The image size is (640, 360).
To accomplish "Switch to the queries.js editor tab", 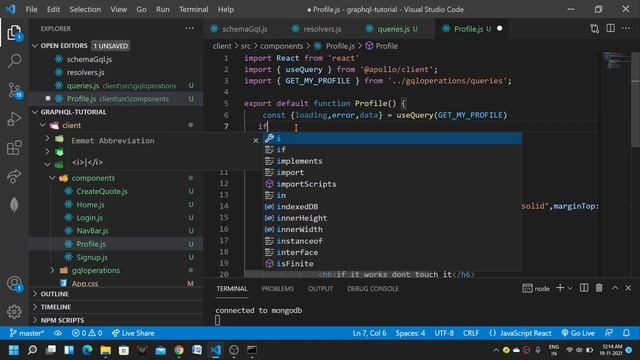I will [392, 29].
